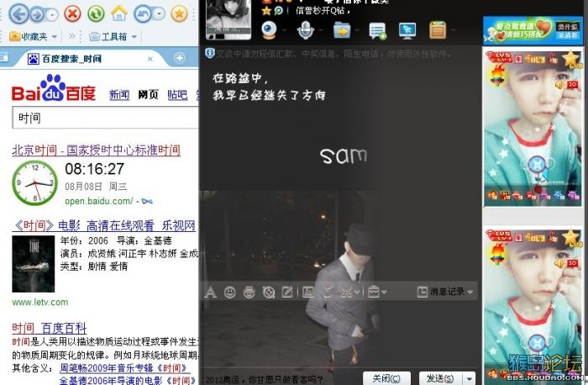The height and width of the screenshot is (385, 588).
Task: Switch to the 贴吧 search category
Action: tap(177, 94)
